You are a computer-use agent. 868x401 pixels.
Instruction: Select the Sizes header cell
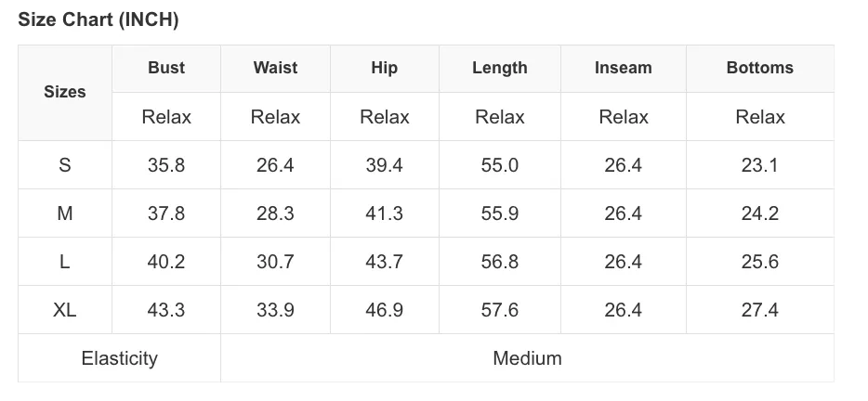[x=65, y=93]
